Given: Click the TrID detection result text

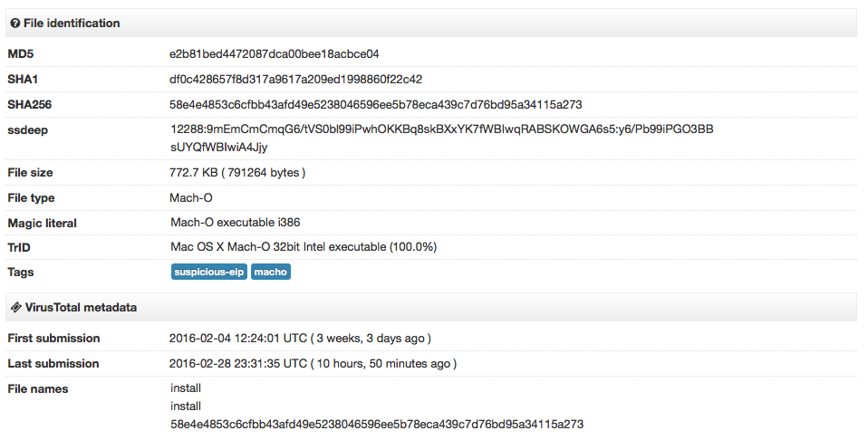Looking at the screenshot, I should 304,246.
